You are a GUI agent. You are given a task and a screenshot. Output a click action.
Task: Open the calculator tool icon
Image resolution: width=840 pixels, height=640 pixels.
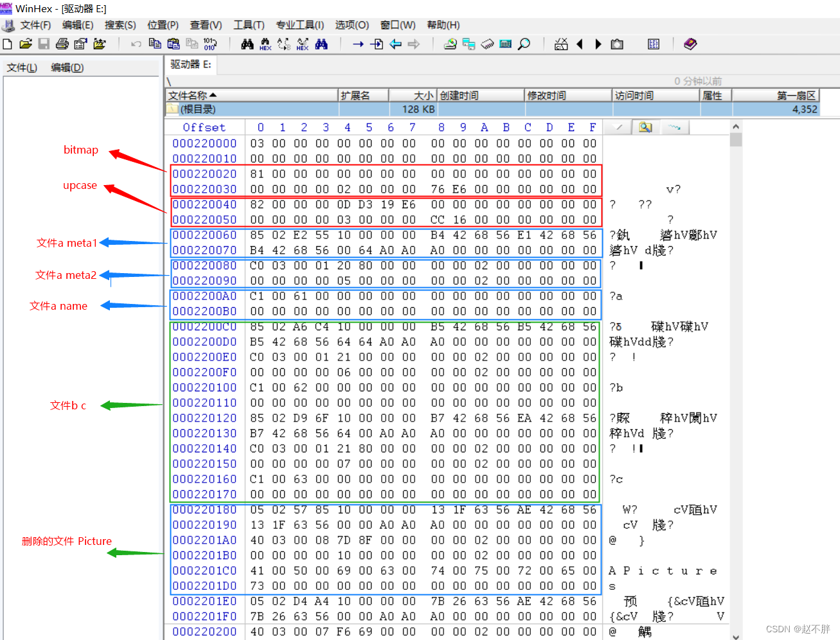coord(505,44)
